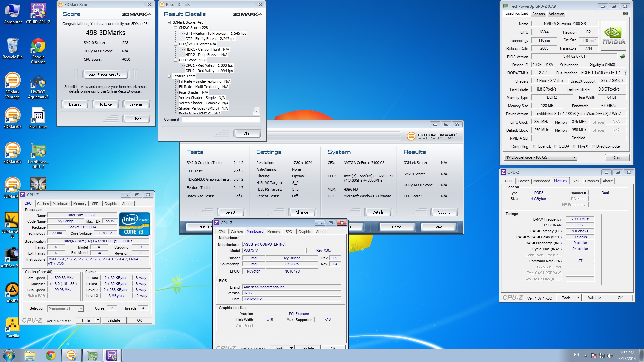The width and height of the screenshot is (644, 362).
Task: Click the volume speaker icon in system tray
Action: (610, 355)
